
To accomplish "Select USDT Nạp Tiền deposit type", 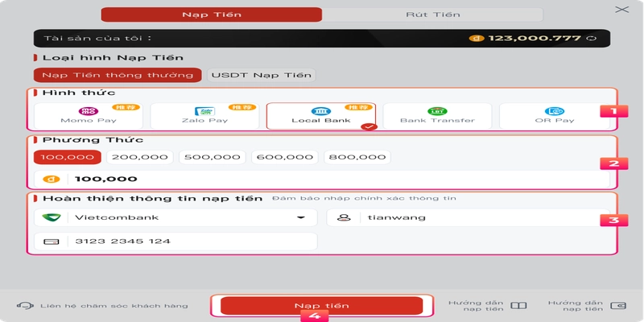I will click(x=261, y=75).
